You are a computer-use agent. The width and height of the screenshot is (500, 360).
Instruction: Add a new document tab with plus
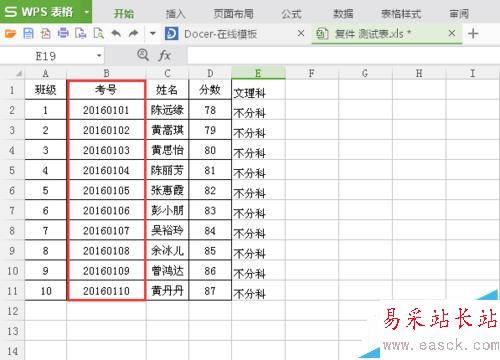[473, 33]
